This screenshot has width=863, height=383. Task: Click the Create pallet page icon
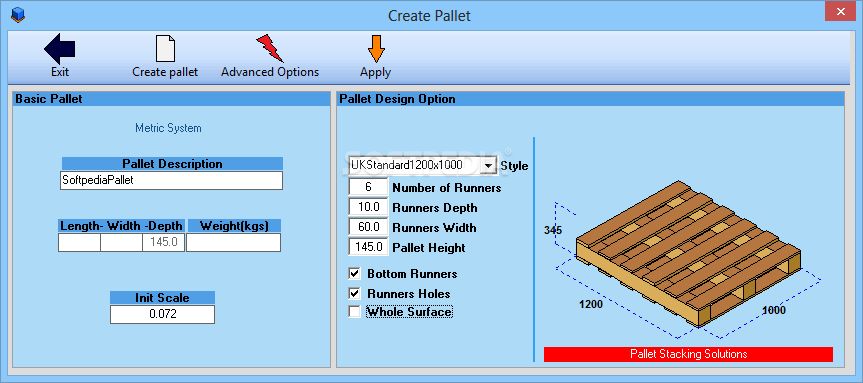coord(165,48)
